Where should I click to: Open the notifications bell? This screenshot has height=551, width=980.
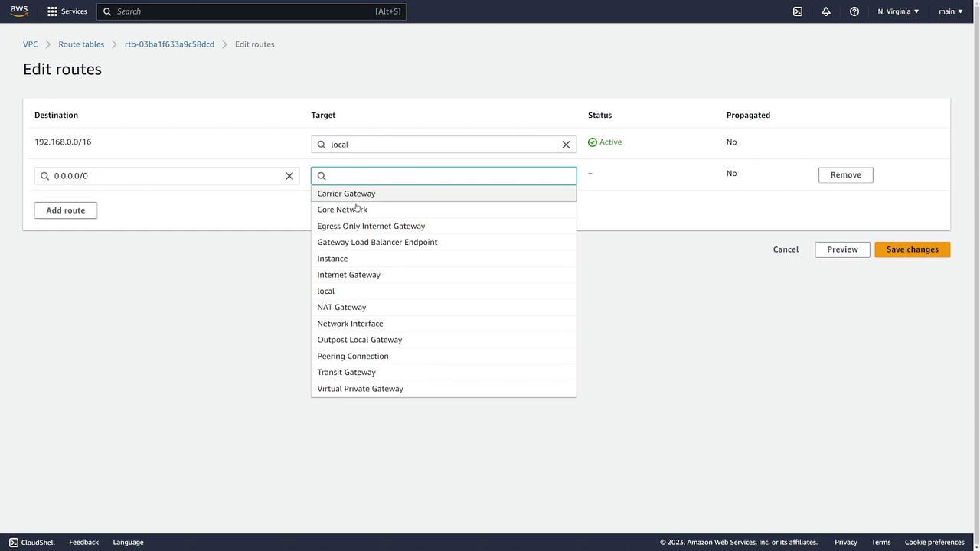coord(825,11)
